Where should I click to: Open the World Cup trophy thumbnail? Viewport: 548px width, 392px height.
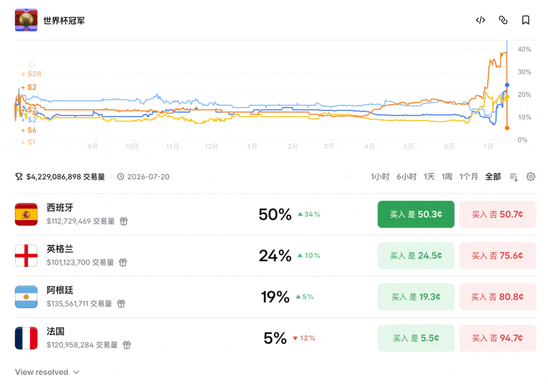pyautogui.click(x=26, y=20)
